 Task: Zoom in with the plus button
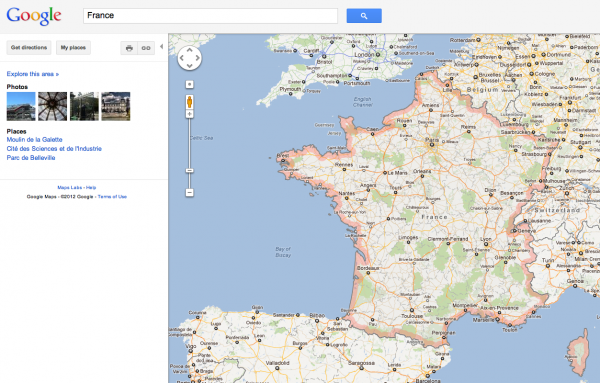click(x=189, y=114)
